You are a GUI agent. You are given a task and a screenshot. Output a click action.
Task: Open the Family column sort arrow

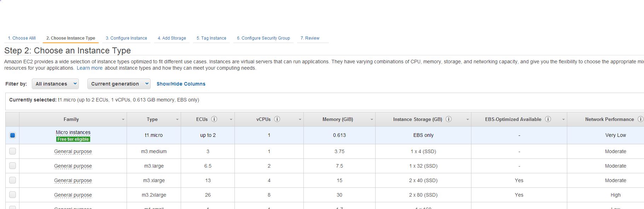click(123, 120)
